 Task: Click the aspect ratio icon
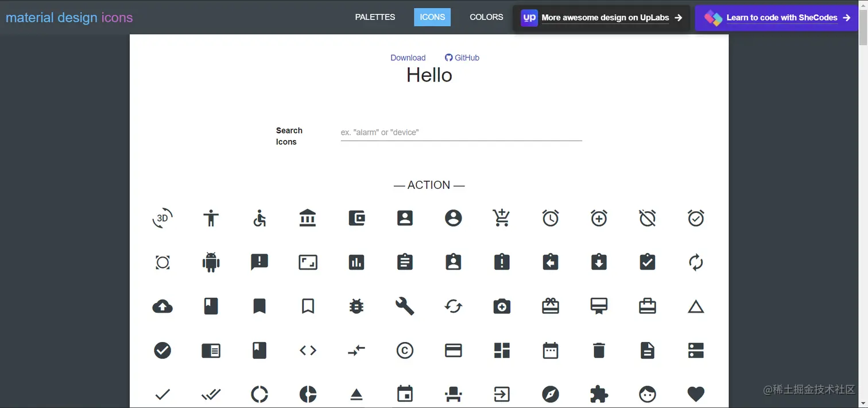[308, 262]
